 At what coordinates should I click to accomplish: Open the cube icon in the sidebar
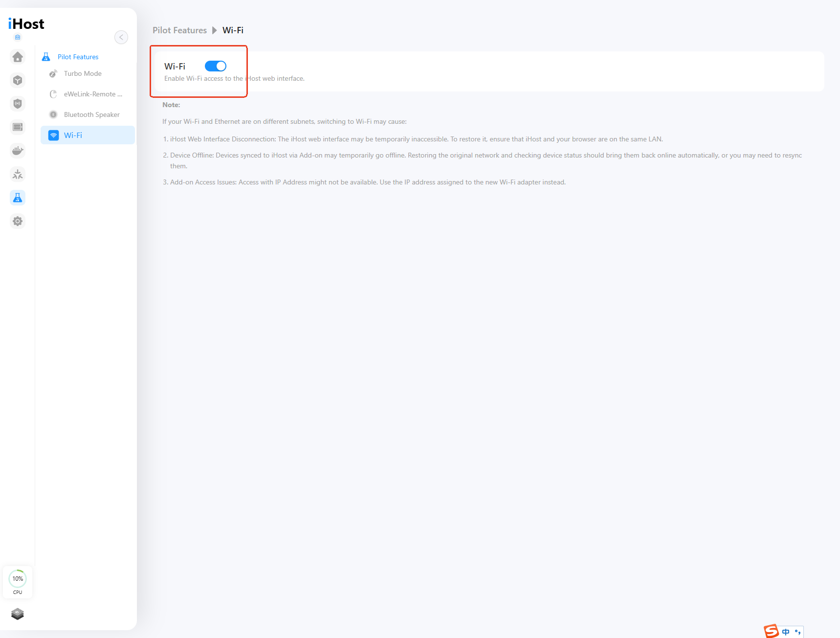tap(18, 80)
